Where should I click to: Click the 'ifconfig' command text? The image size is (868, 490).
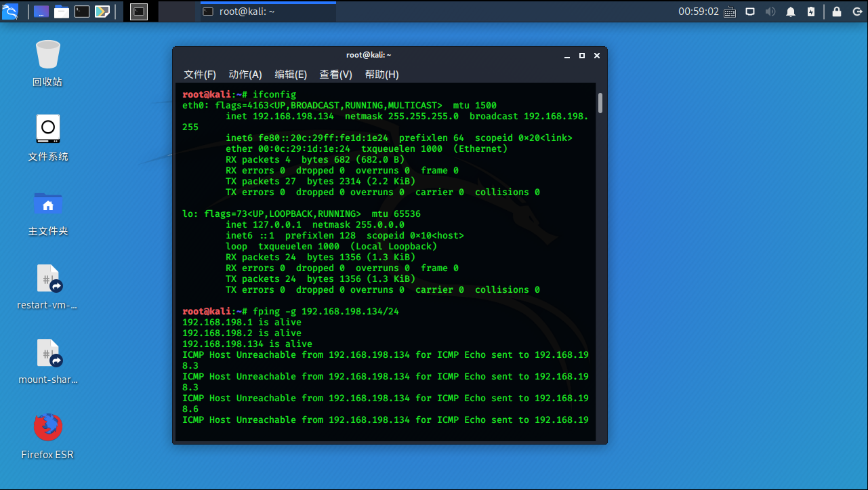tap(274, 95)
